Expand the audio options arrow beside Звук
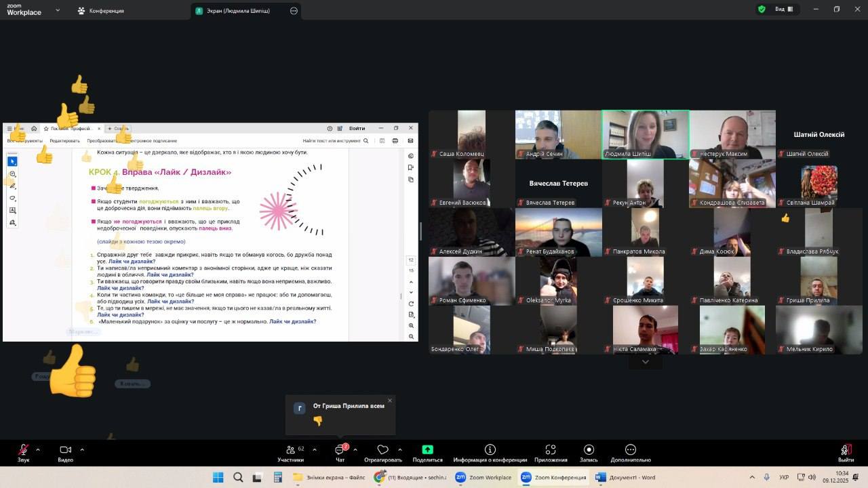This screenshot has height=488, width=868. (x=38, y=449)
